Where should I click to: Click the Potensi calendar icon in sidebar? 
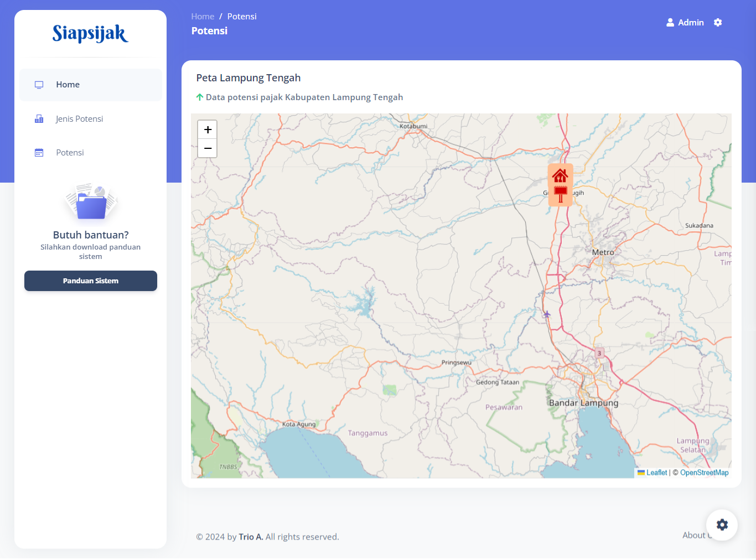click(39, 153)
